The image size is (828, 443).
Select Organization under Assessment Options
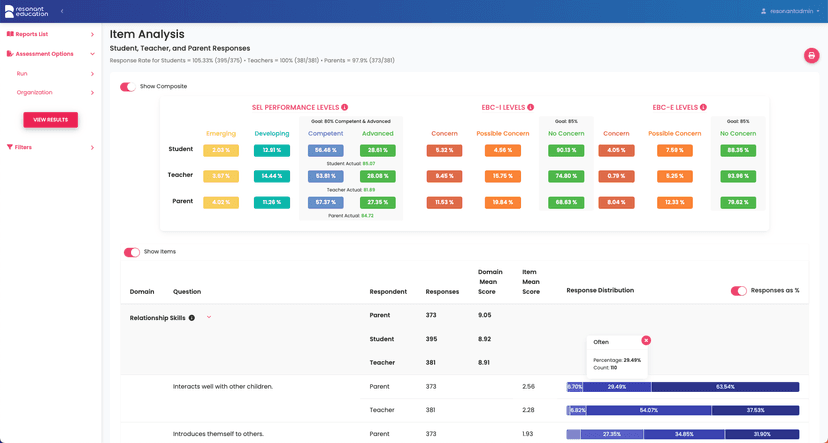35,92
